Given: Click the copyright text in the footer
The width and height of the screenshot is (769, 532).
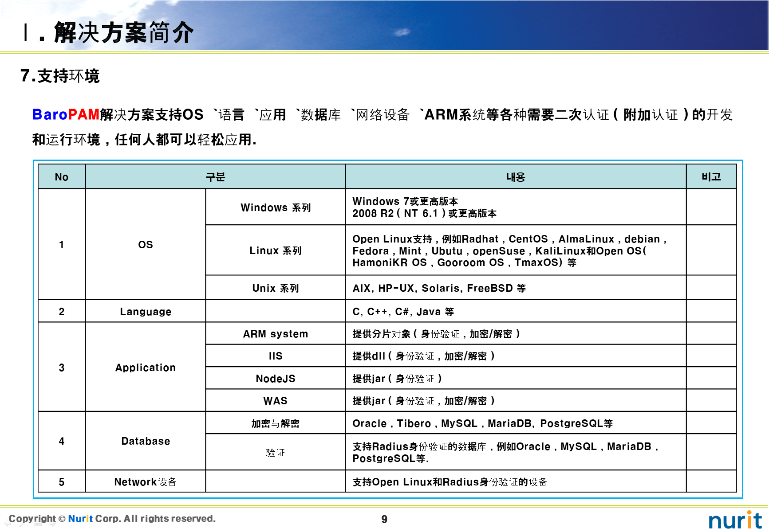Looking at the screenshot, I should [112, 518].
